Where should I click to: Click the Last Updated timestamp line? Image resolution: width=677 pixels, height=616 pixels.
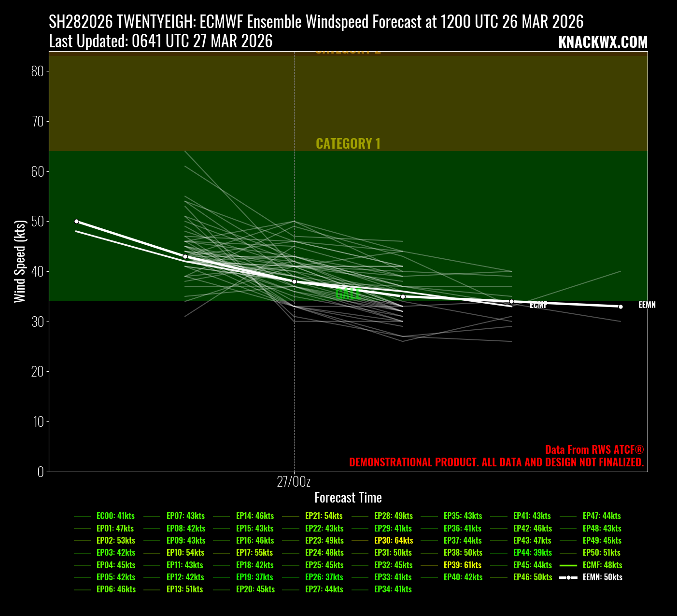click(x=161, y=42)
